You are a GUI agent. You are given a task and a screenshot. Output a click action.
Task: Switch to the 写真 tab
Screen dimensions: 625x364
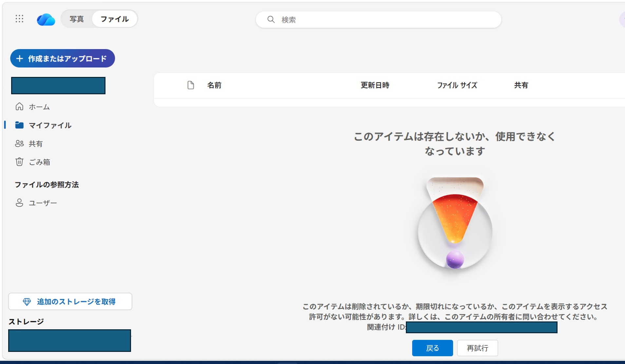77,19
